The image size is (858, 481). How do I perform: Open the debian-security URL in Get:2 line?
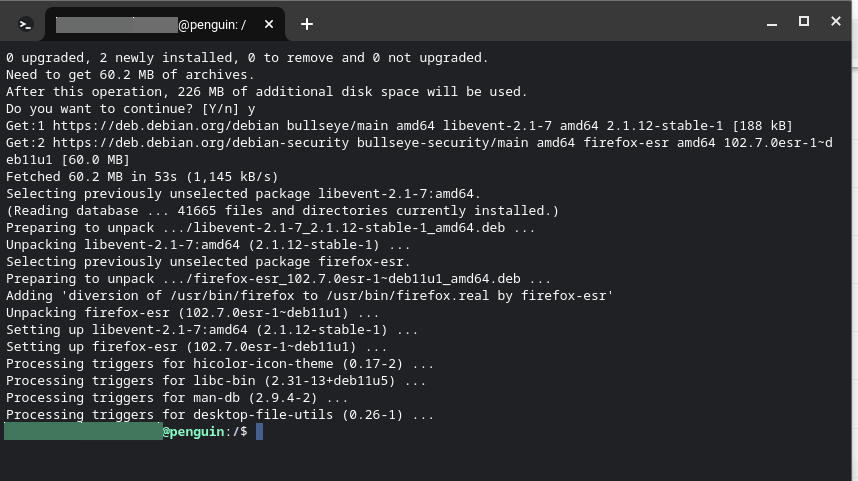tap(201, 143)
